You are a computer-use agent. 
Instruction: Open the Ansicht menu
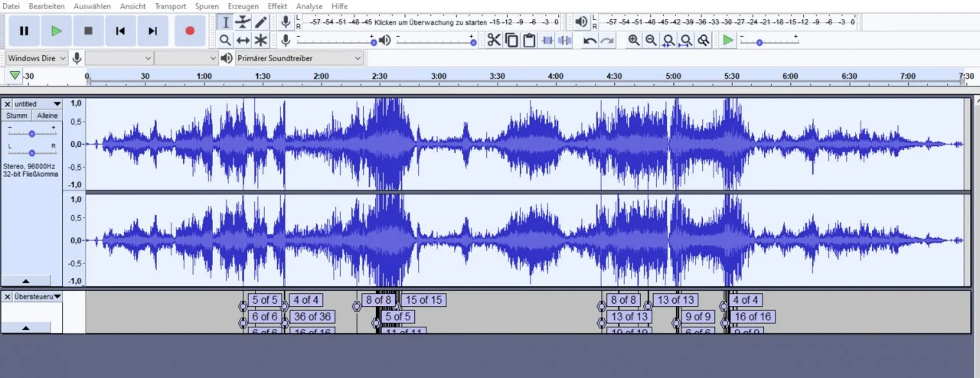click(133, 6)
